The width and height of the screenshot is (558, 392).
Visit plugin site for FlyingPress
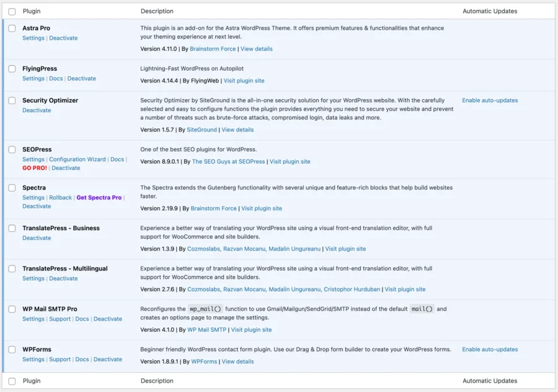[x=244, y=81]
